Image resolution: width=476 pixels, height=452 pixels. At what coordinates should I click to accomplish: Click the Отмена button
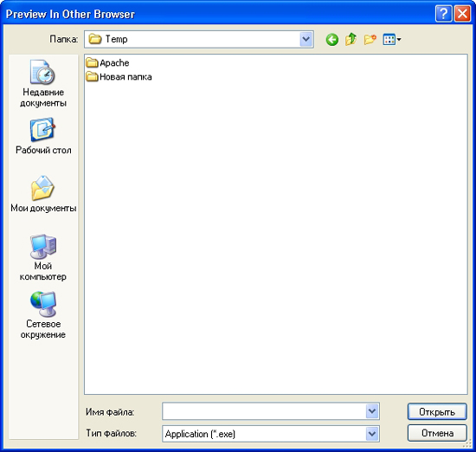[x=437, y=433]
